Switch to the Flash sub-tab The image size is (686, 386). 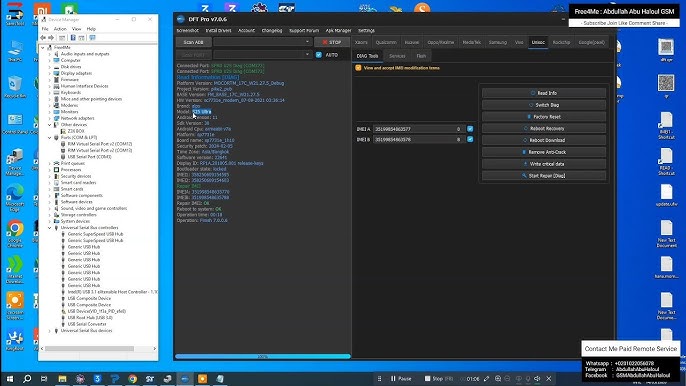[421, 56]
